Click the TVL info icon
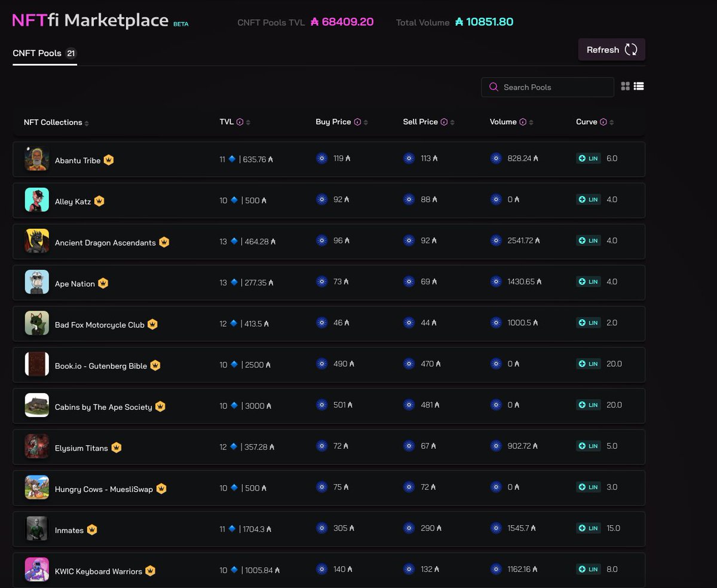 point(240,122)
